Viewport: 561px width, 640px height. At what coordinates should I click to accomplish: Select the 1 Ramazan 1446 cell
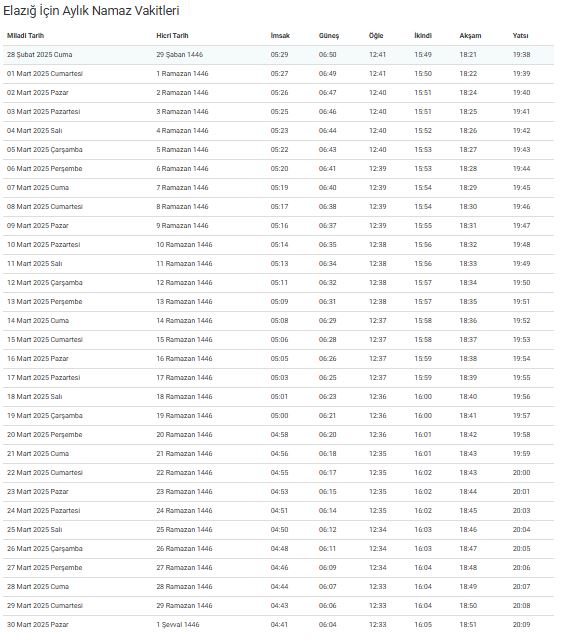182,73
